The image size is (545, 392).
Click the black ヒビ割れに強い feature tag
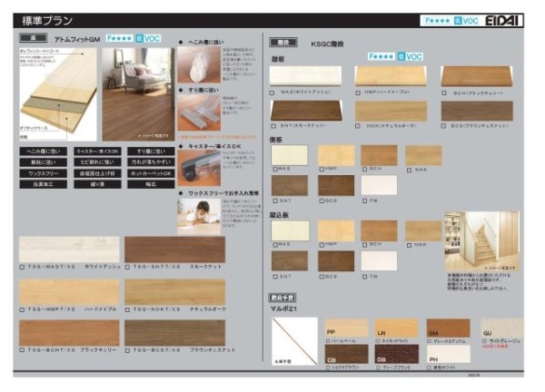[x=97, y=162]
